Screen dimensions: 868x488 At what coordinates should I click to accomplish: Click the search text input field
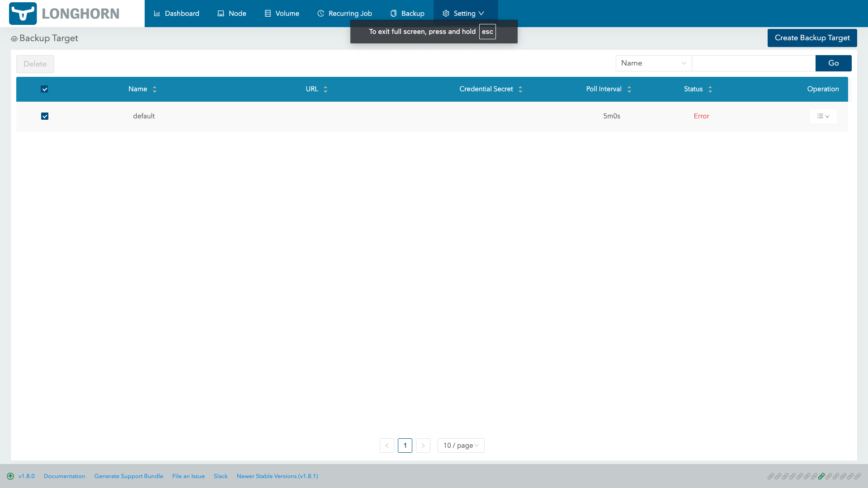753,63
